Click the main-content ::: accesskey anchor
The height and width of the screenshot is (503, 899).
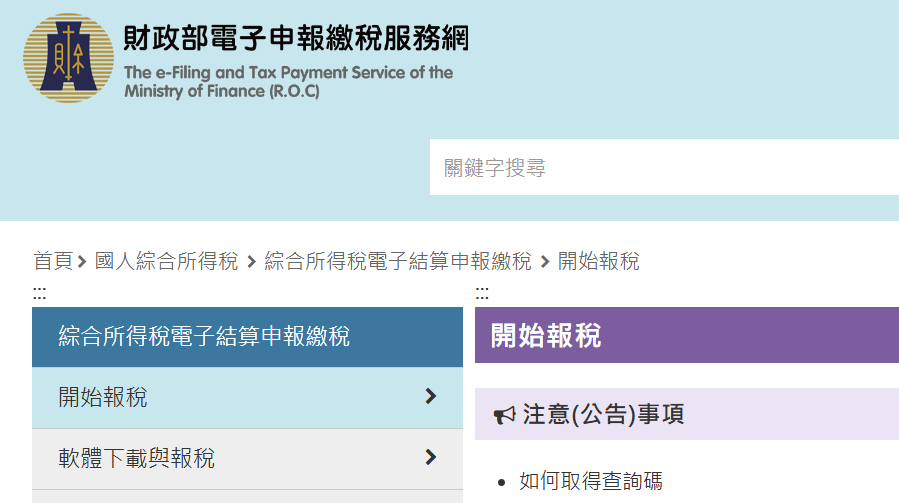tap(482, 293)
